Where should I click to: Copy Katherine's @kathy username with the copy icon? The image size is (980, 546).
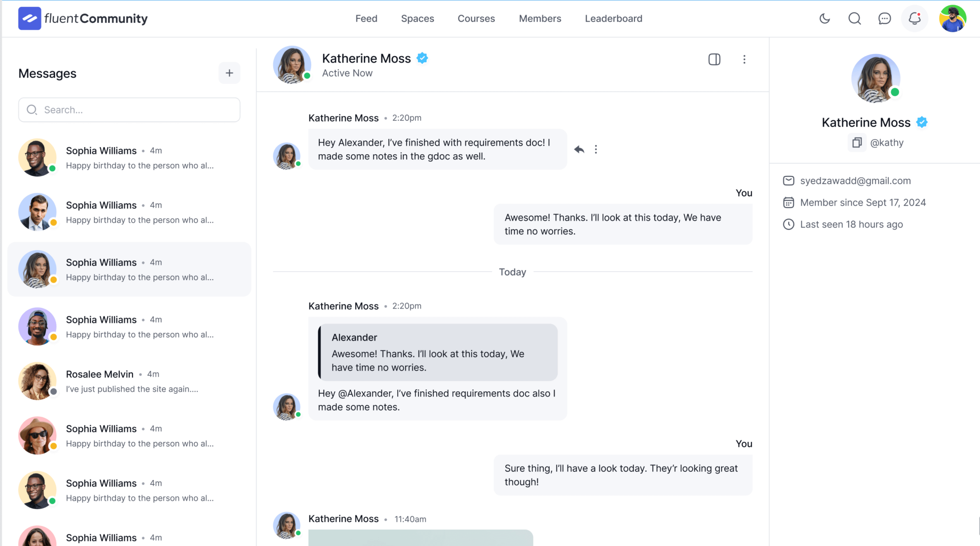(857, 142)
